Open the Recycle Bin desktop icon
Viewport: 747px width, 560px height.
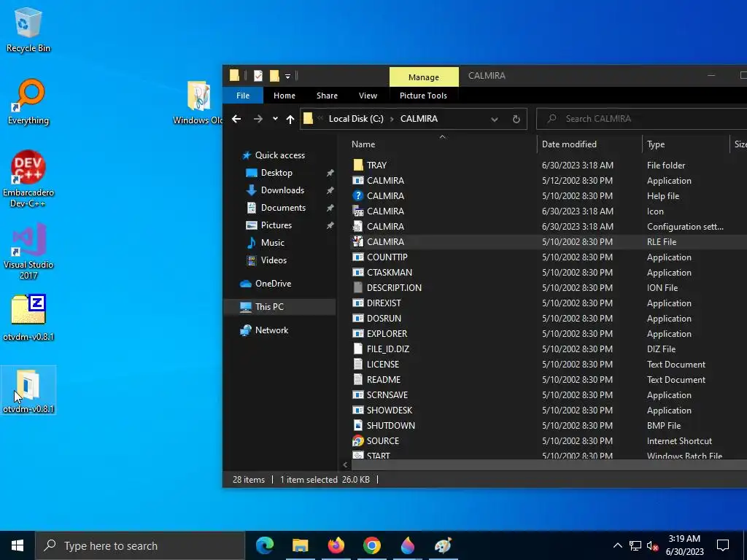(x=28, y=29)
